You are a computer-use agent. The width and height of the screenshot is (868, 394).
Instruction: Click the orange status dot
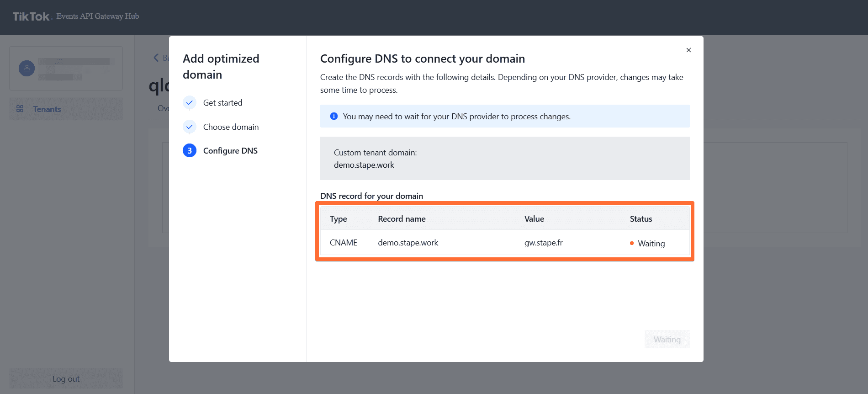(x=632, y=243)
